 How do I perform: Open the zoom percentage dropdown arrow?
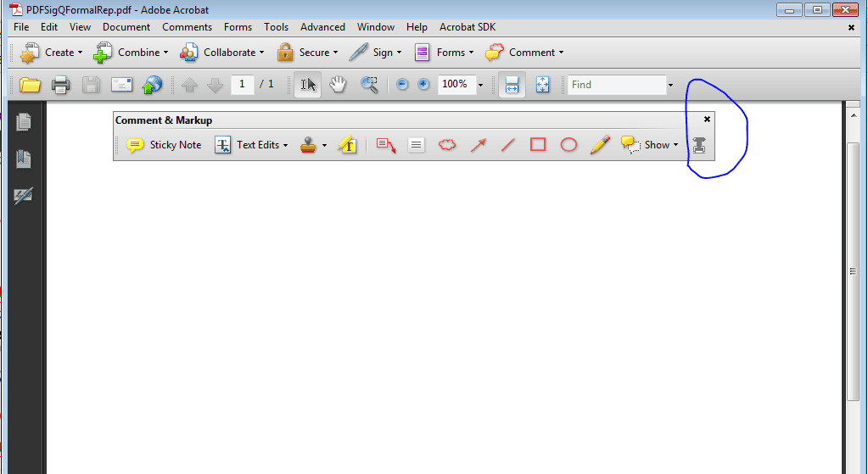point(480,85)
